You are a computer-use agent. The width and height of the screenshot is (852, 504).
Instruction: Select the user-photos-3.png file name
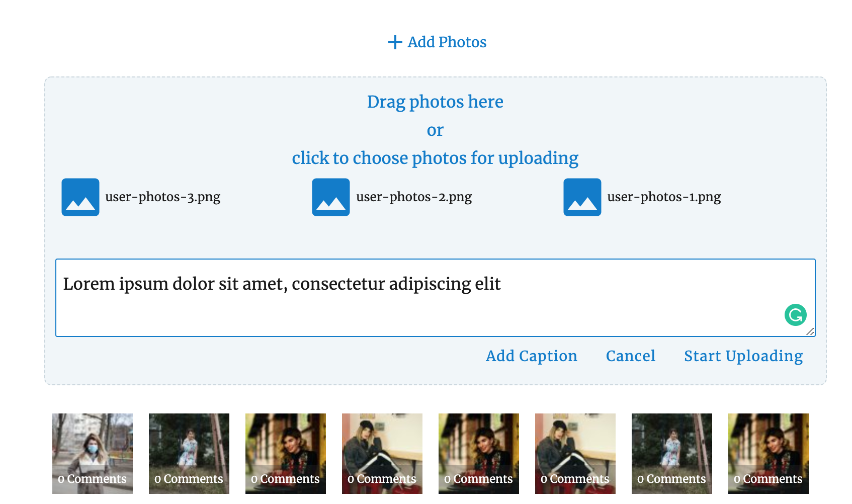click(x=162, y=197)
